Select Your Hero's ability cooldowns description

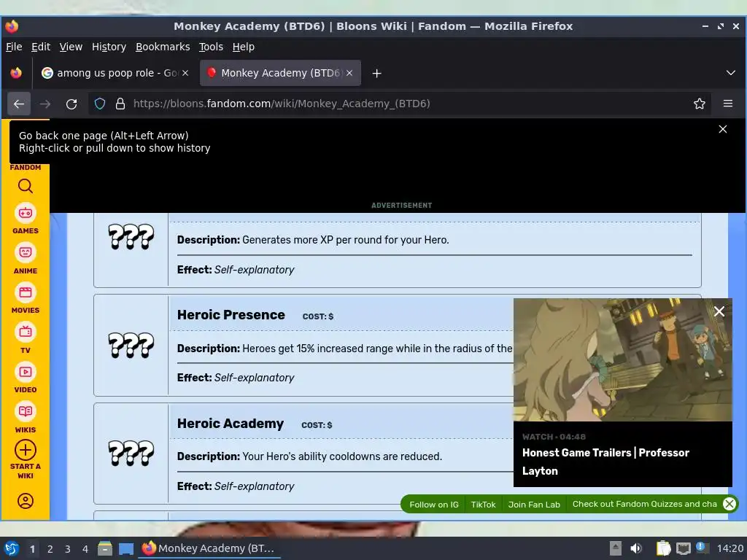pyautogui.click(x=342, y=456)
